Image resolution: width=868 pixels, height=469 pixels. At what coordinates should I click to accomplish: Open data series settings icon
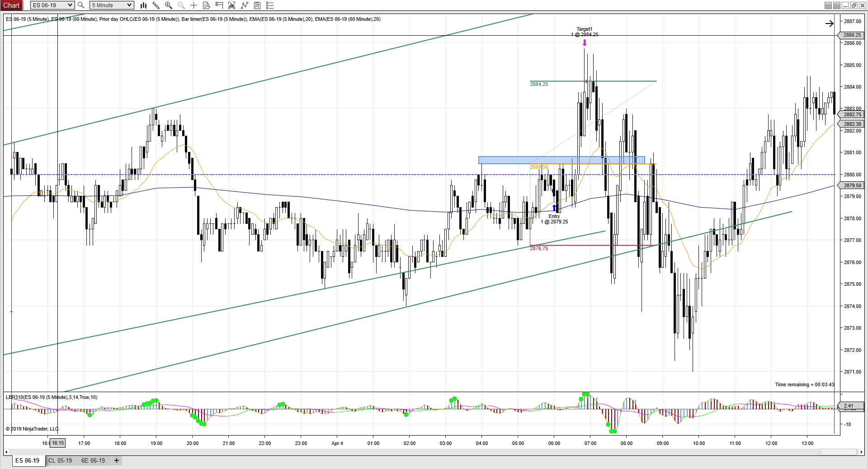[232, 5]
